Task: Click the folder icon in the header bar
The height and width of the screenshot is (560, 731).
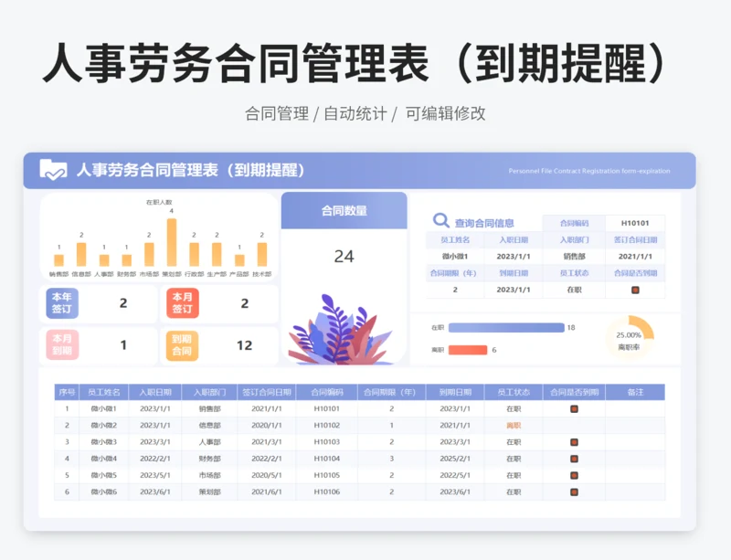Action: (x=53, y=170)
